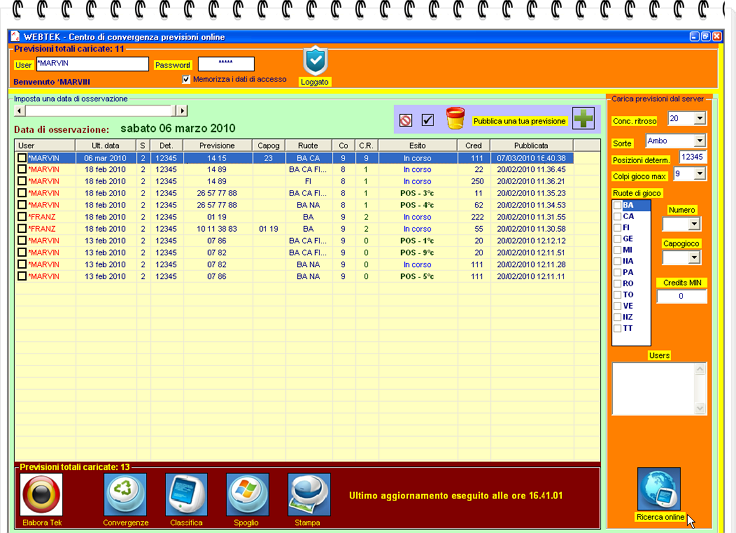Screen dimensions: 736x533
Task: Click the checkmark select-all icon
Action: point(428,120)
